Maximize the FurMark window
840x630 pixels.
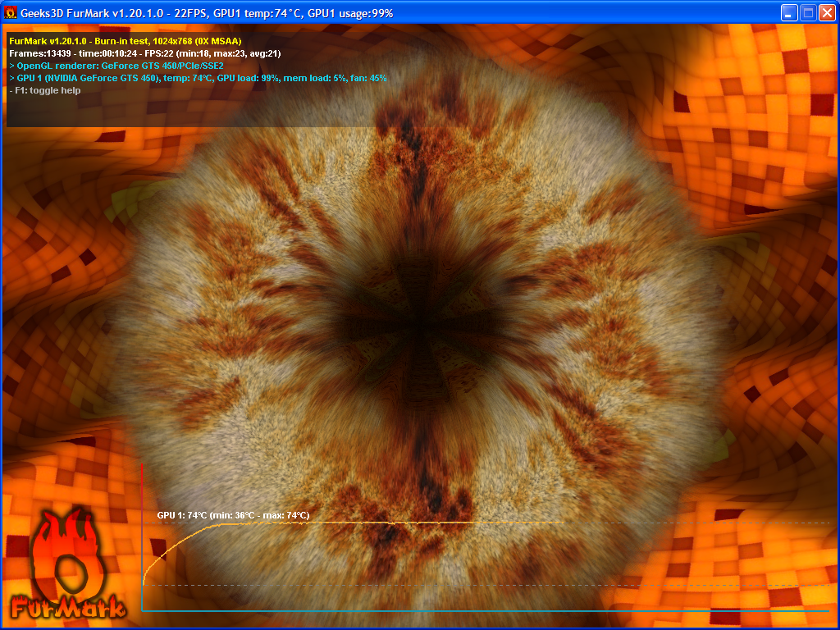(808, 13)
